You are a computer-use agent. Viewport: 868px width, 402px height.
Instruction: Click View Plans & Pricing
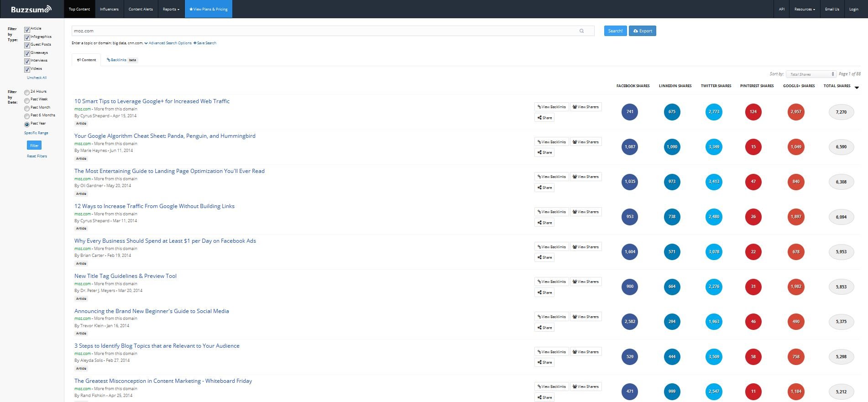pos(209,9)
